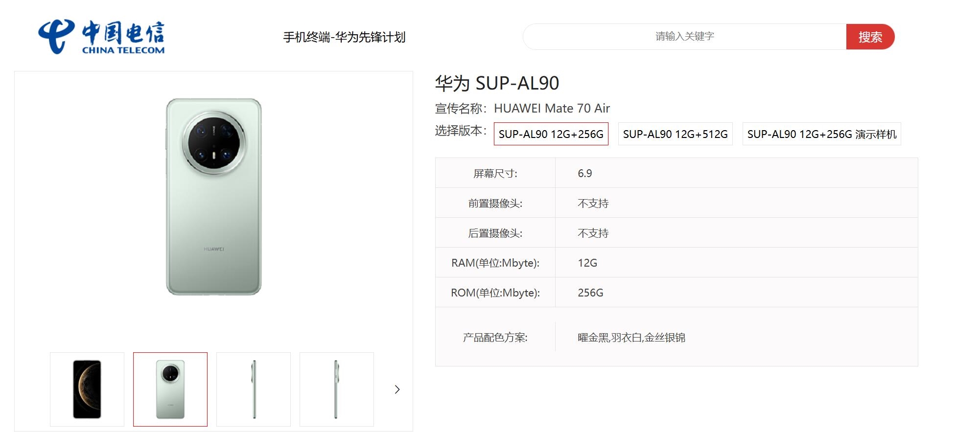980x432 pixels.
Task: Advance the thumbnail carousel with the right chevron
Action: click(x=397, y=389)
